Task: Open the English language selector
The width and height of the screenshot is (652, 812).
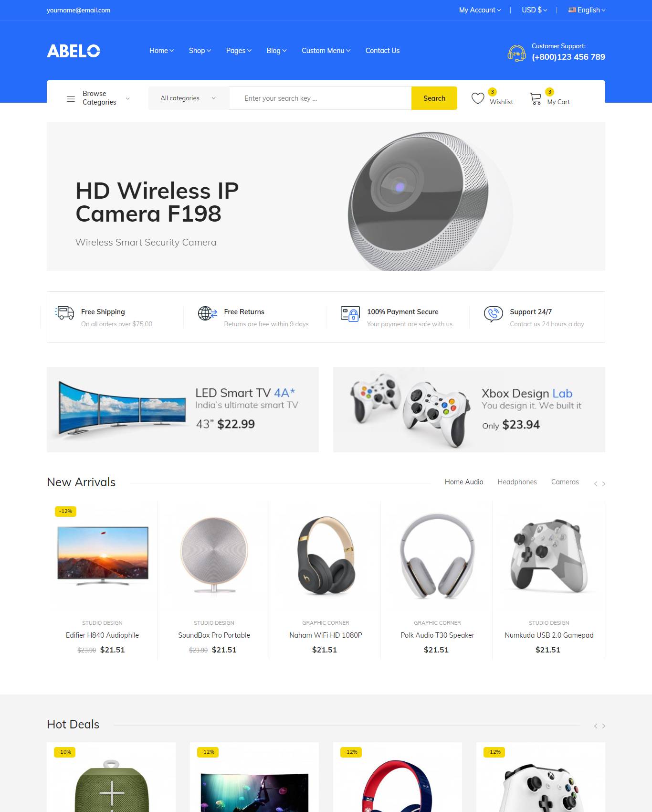Action: pyautogui.click(x=587, y=10)
